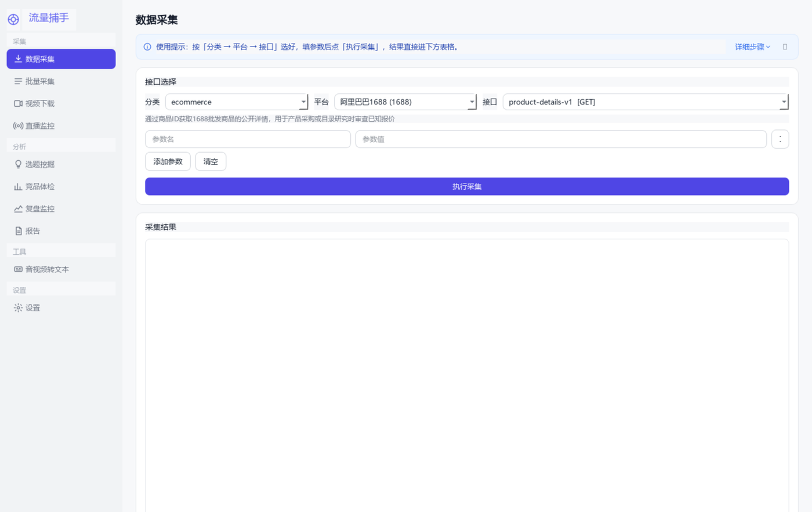The height and width of the screenshot is (512, 812).
Task: Open the 接口 dropdown showing product-details-v1
Action: click(x=646, y=102)
